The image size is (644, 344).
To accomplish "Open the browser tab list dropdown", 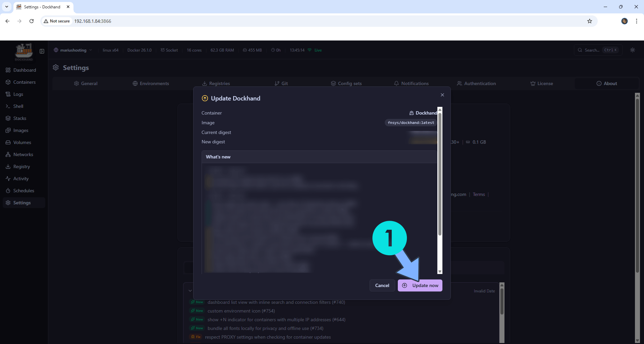I will 6,7.
